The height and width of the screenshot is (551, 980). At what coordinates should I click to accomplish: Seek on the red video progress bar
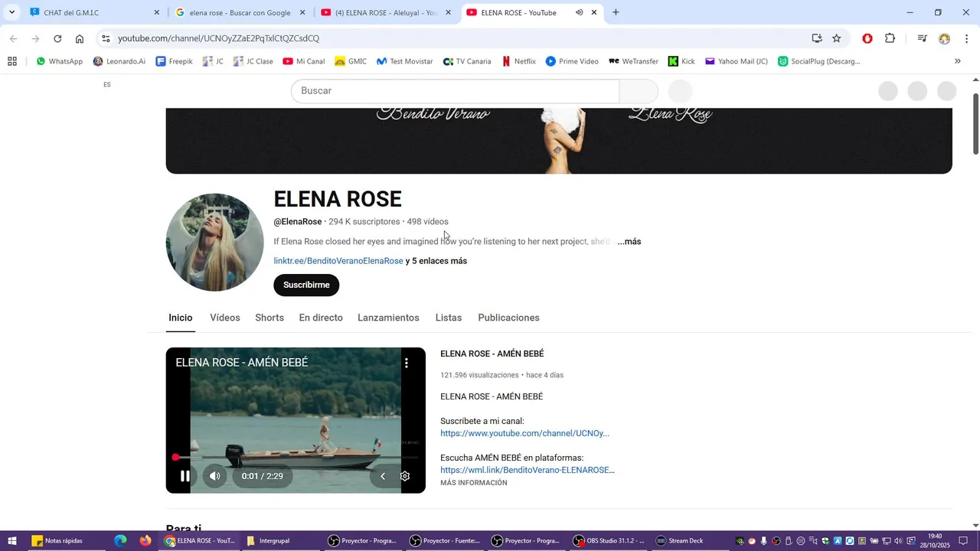[x=296, y=457]
